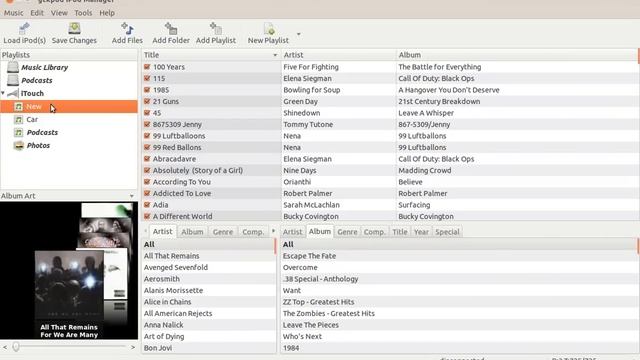This screenshot has height=360, width=640.
Task: Open the Photos item icon under iTouch
Action: [18, 146]
